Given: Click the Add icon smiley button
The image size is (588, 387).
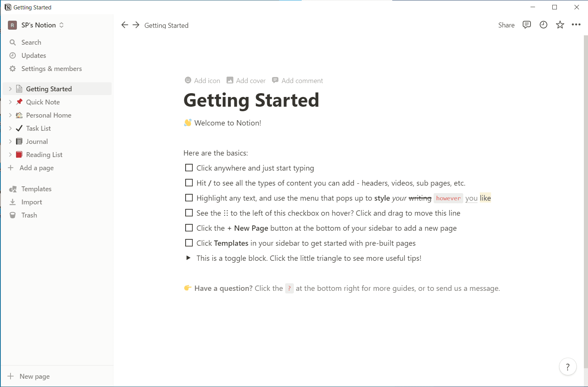Looking at the screenshot, I should tap(203, 80).
